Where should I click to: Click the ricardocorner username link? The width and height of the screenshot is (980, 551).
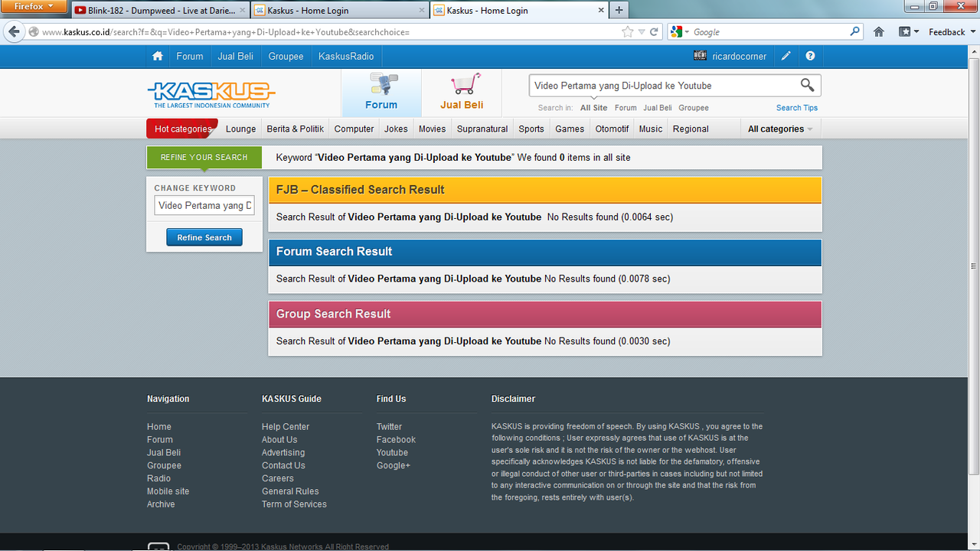point(739,56)
